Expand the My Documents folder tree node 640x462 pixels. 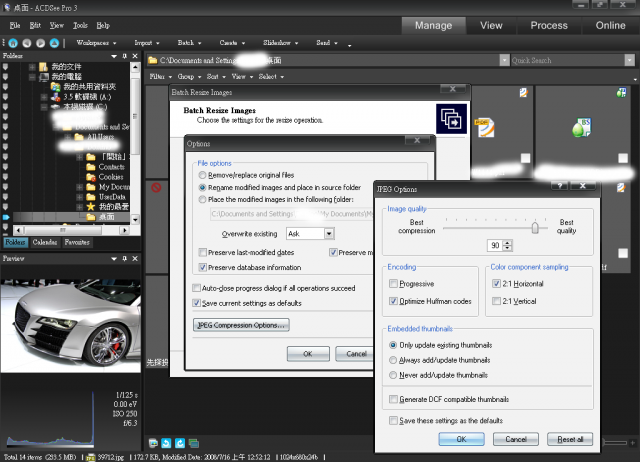click(x=80, y=187)
